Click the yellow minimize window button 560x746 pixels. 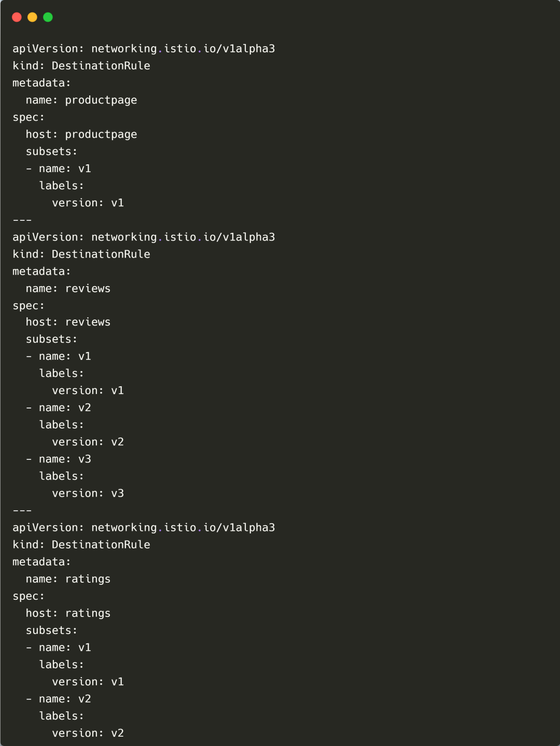pos(32,17)
